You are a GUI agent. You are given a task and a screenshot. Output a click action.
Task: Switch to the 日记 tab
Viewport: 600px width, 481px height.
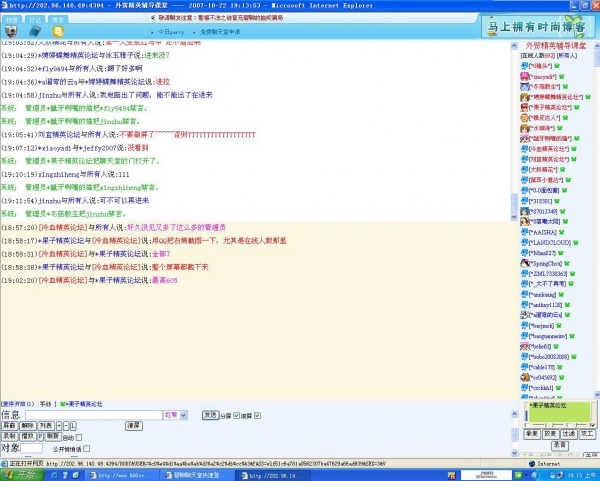(x=34, y=19)
